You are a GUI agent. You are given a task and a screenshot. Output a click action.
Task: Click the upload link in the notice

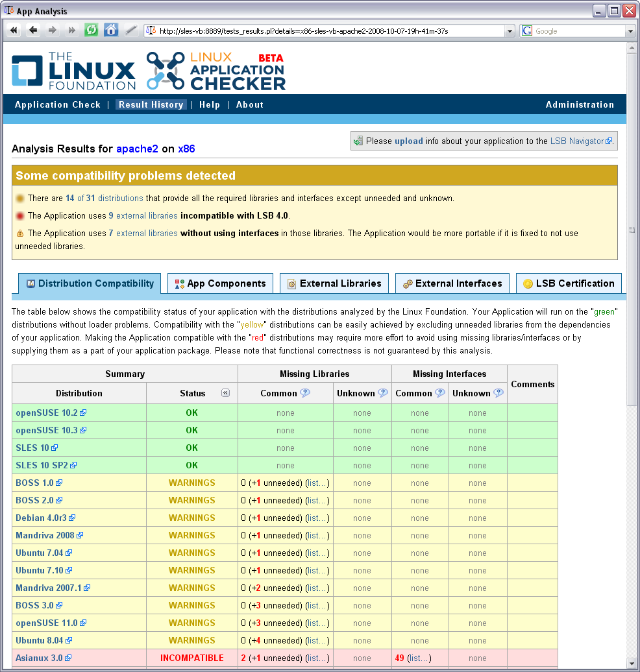(409, 141)
